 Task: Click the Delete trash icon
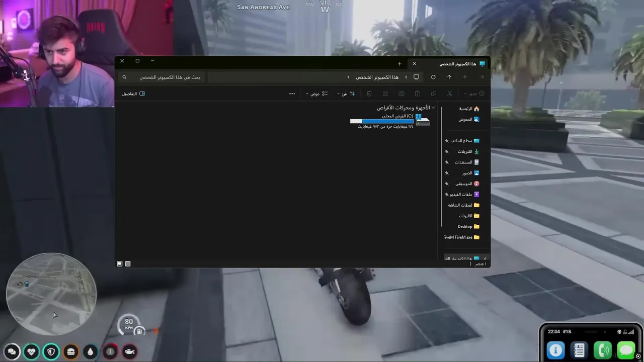369,94
